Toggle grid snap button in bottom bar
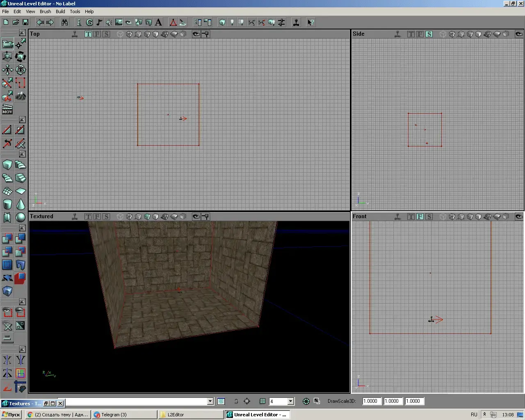Screen dimensions: 525x420 tap(262, 401)
